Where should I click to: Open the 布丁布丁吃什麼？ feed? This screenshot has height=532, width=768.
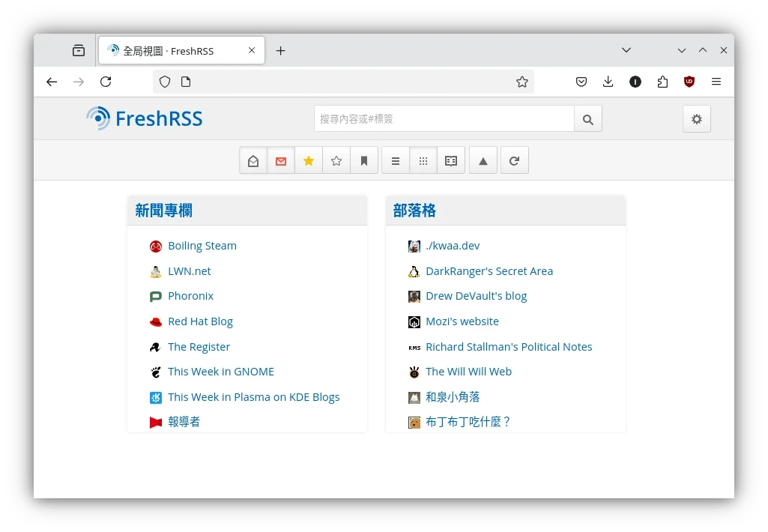468,422
